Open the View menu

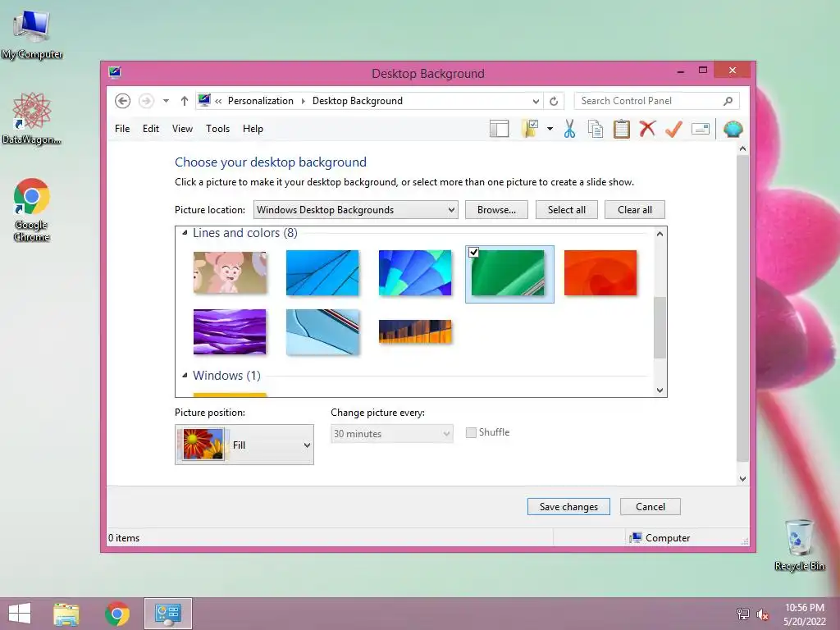coord(182,129)
